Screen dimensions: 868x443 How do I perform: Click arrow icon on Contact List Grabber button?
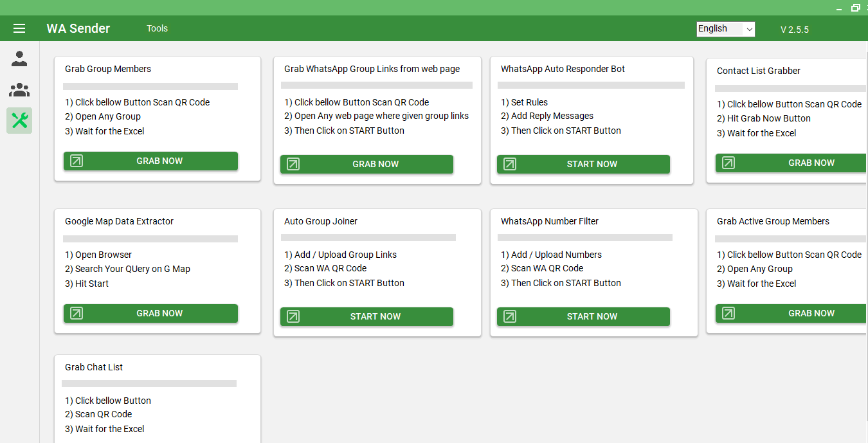[728, 163]
